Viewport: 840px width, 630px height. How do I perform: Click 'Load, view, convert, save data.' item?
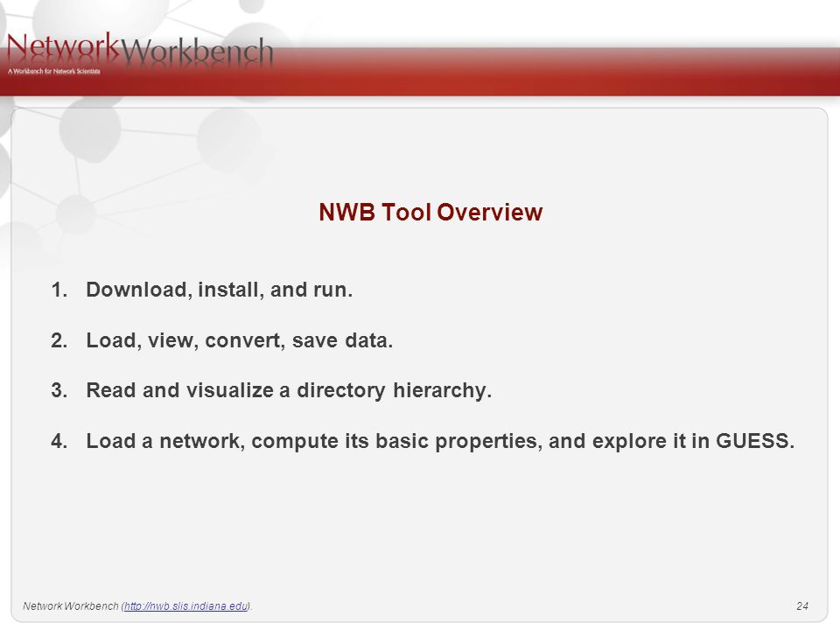point(240,340)
